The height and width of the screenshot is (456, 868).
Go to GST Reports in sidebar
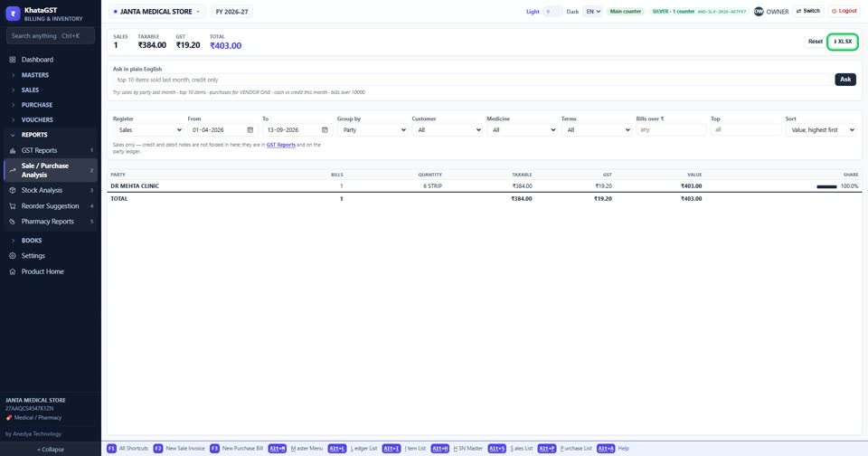pos(51,150)
